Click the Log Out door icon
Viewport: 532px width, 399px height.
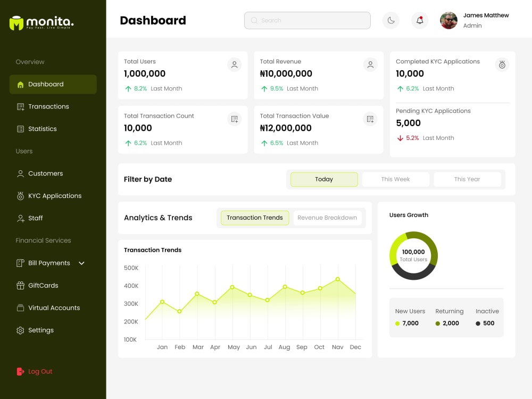20,371
